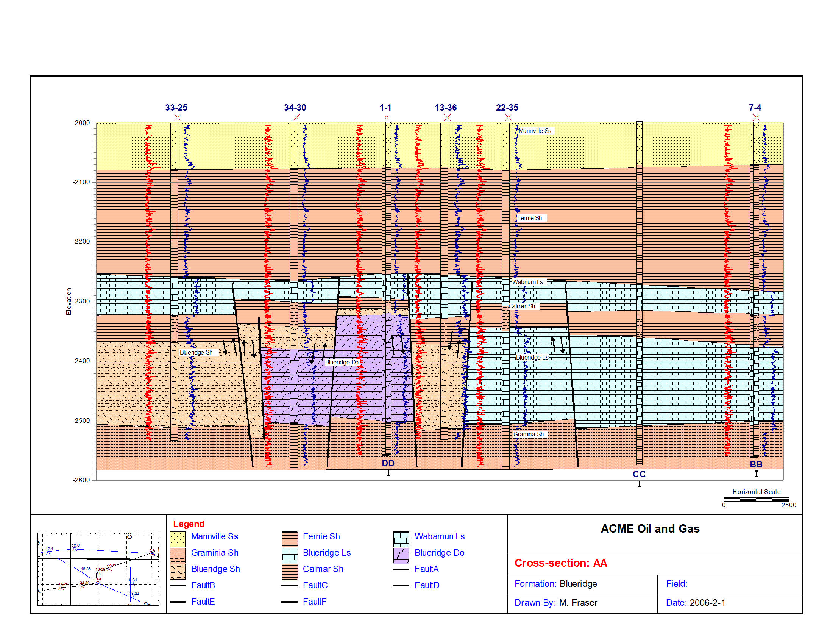
Task: Click the 34-30 well symbol icon
Action: tap(296, 117)
